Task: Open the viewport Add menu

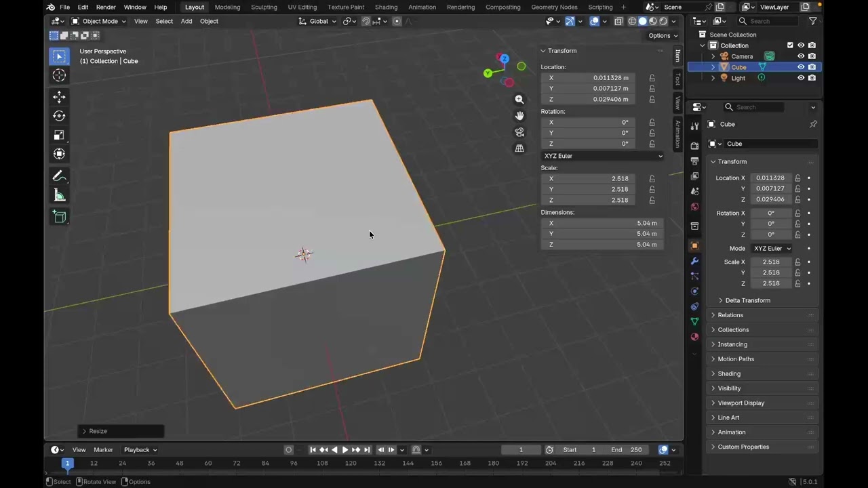Action: click(x=186, y=21)
